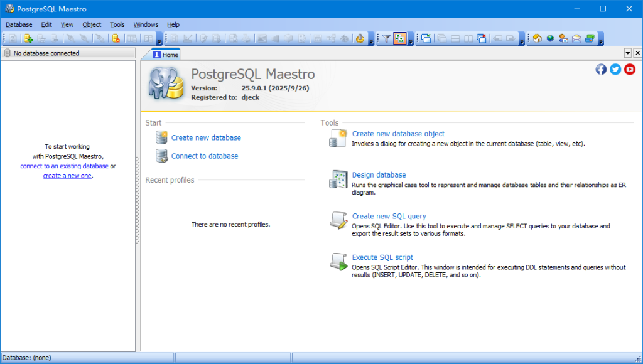Open the Tools menu

[x=117, y=24]
